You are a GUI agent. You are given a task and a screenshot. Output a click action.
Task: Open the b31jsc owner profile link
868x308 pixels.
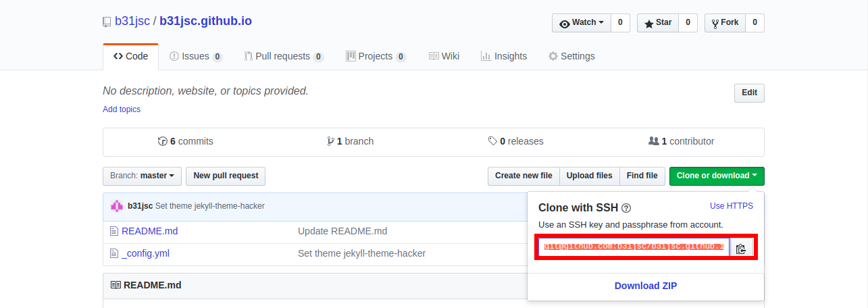point(132,21)
